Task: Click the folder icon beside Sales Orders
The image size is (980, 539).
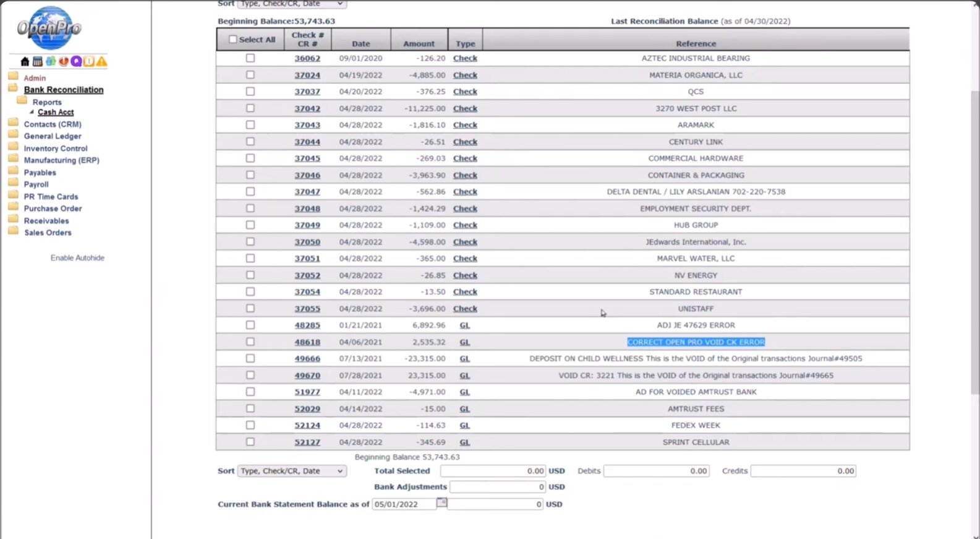Action: 13,231
